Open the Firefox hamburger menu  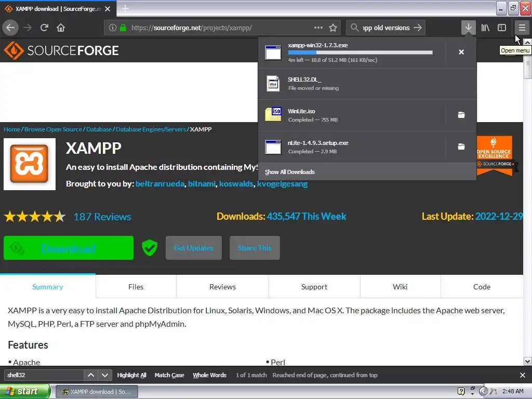[522, 28]
